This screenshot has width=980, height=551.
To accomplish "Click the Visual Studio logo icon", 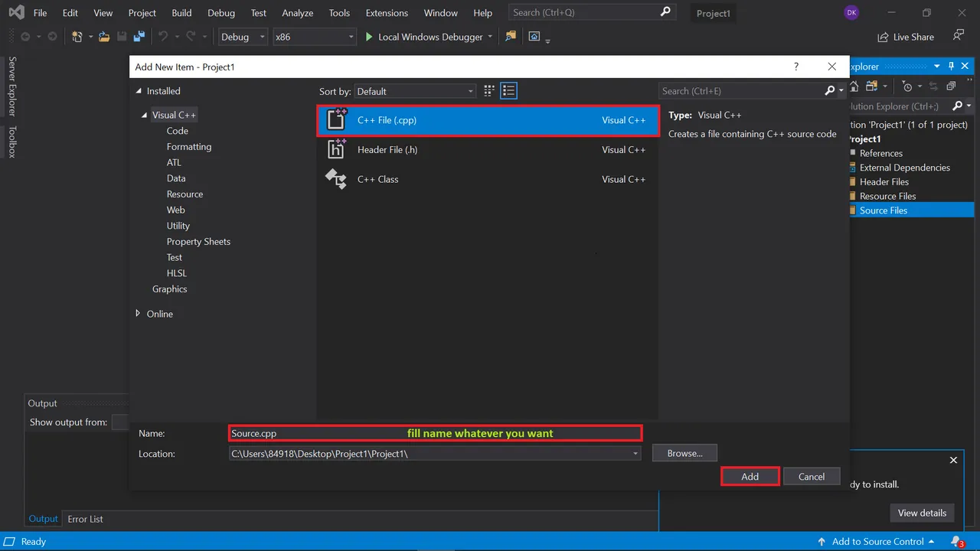I will click(15, 13).
